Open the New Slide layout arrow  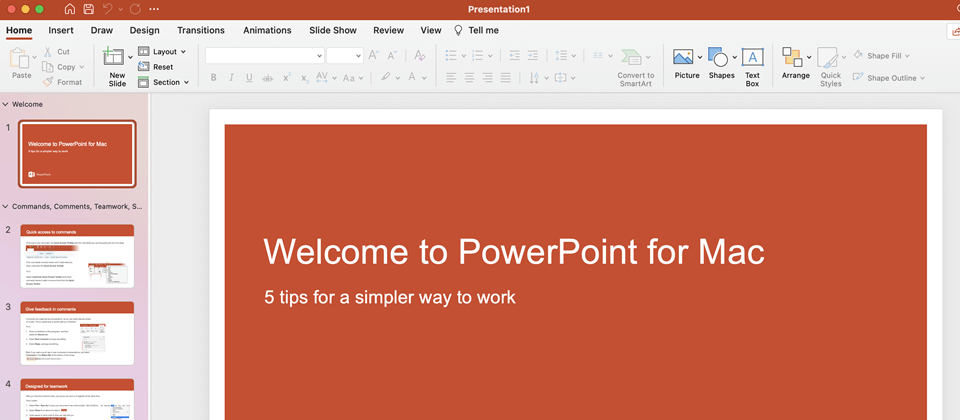pos(130,57)
